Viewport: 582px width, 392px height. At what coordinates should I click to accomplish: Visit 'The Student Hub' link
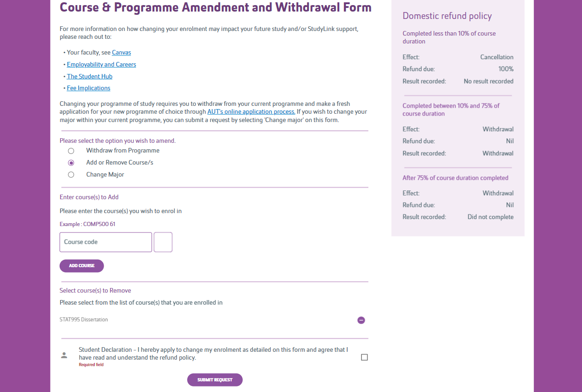click(x=89, y=76)
